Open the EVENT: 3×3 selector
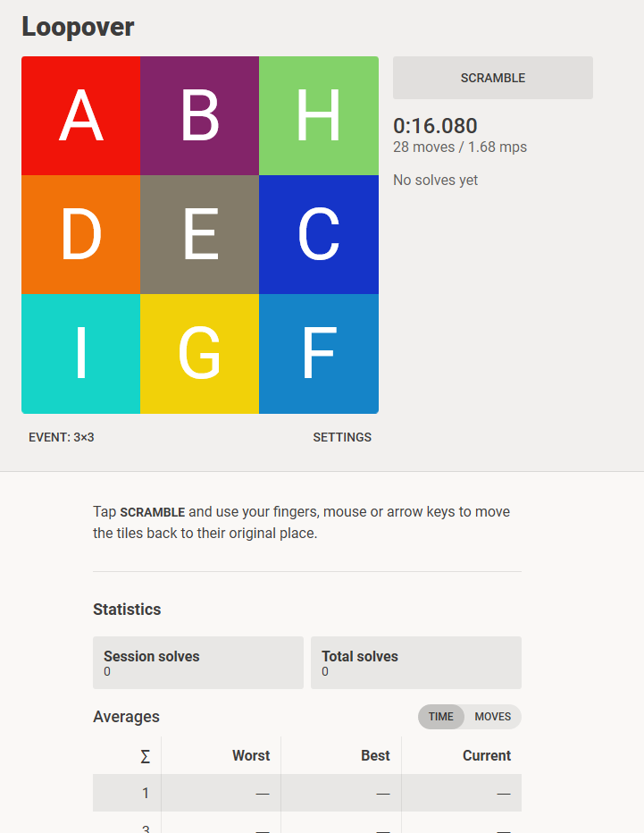This screenshot has height=833, width=644. coord(62,437)
